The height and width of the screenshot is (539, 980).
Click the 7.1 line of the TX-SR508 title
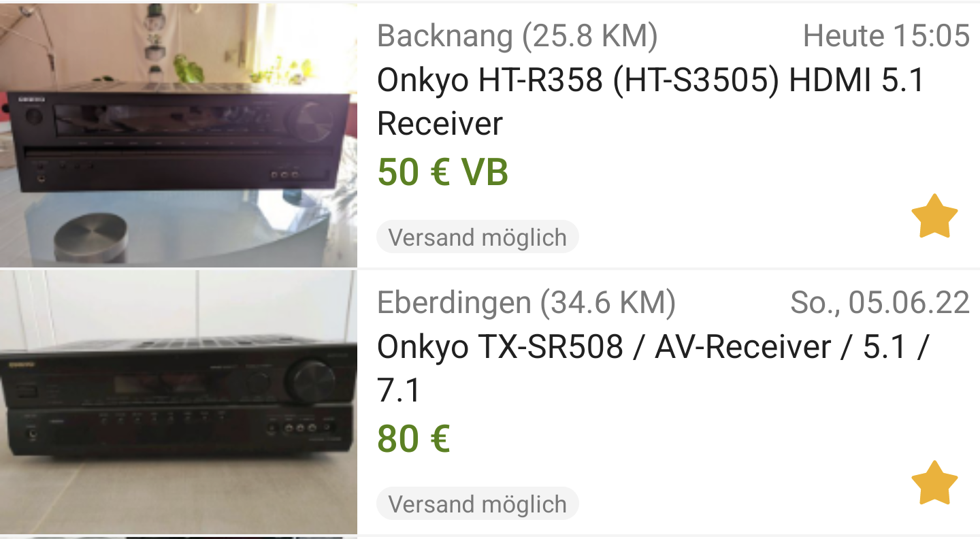399,391
